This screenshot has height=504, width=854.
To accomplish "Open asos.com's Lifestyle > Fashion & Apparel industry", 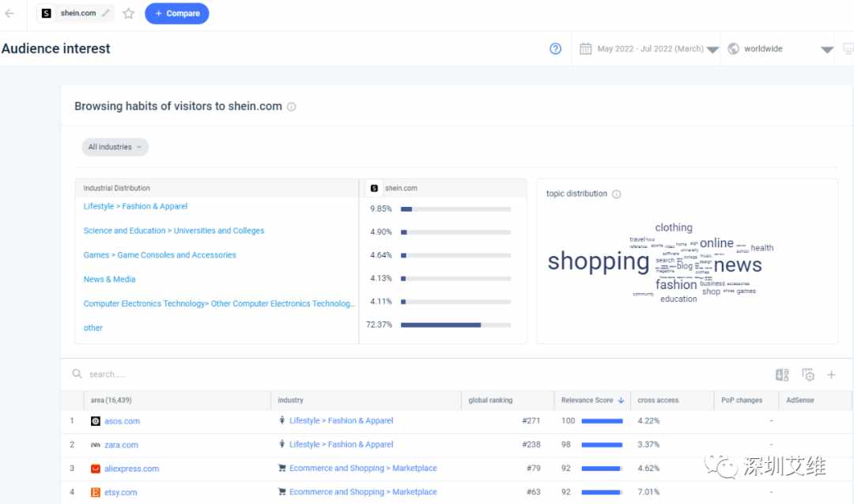I will coord(341,421).
